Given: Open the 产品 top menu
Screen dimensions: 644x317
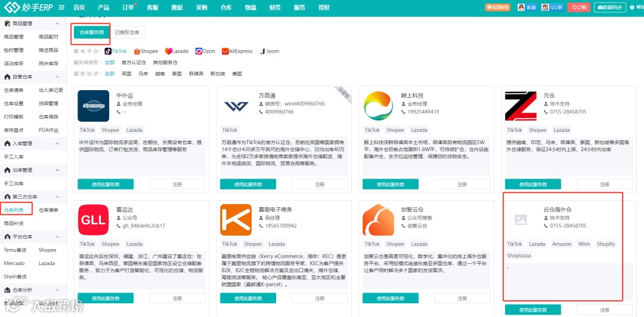Looking at the screenshot, I should (x=104, y=7).
